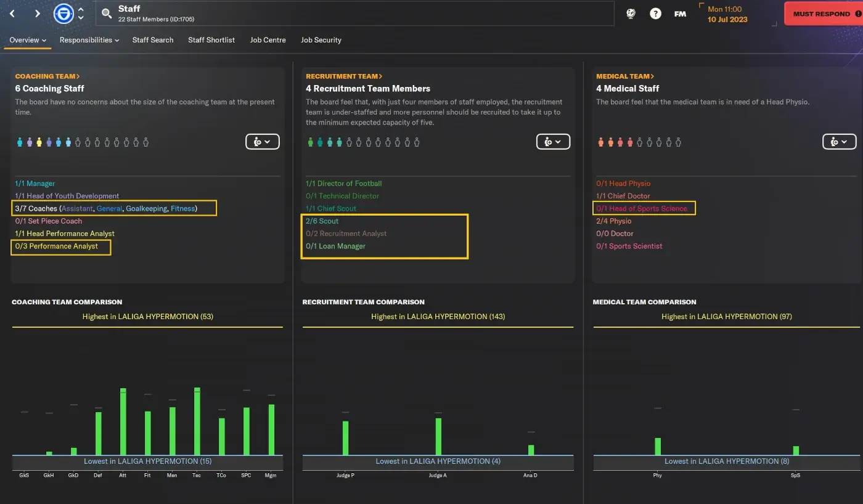Click the club badge icon
This screenshot has height=504, width=863.
pyautogui.click(x=63, y=14)
